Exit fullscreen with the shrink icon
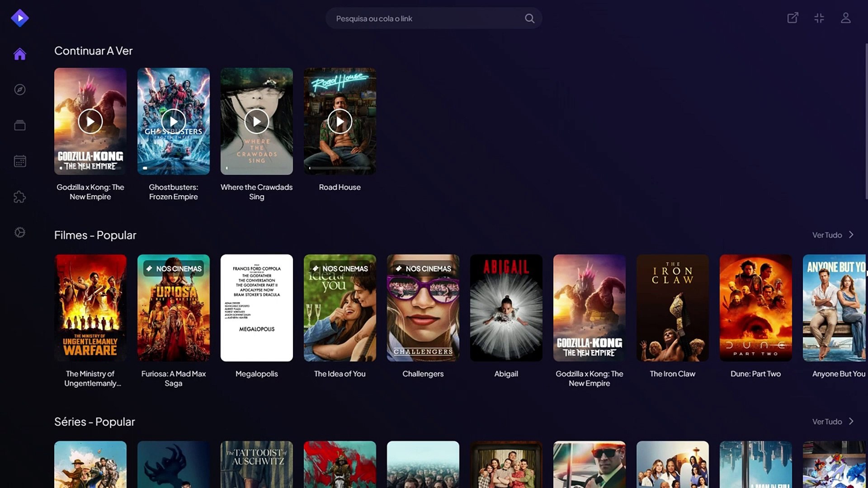This screenshot has width=868, height=488. click(x=819, y=18)
